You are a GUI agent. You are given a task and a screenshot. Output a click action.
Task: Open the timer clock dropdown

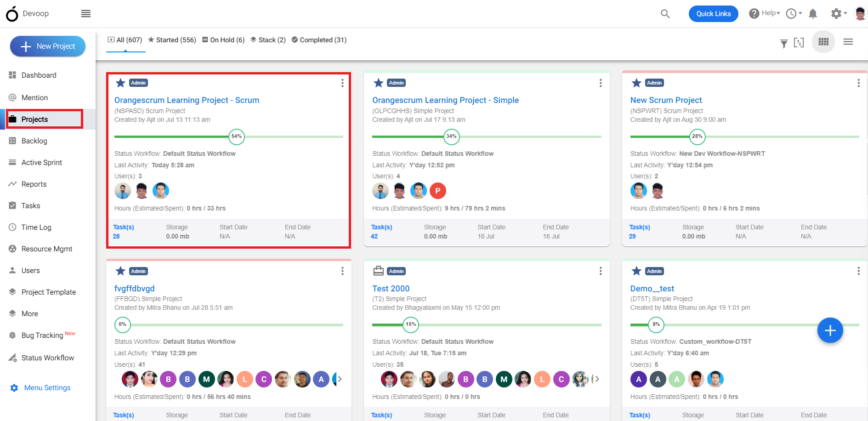pos(794,14)
